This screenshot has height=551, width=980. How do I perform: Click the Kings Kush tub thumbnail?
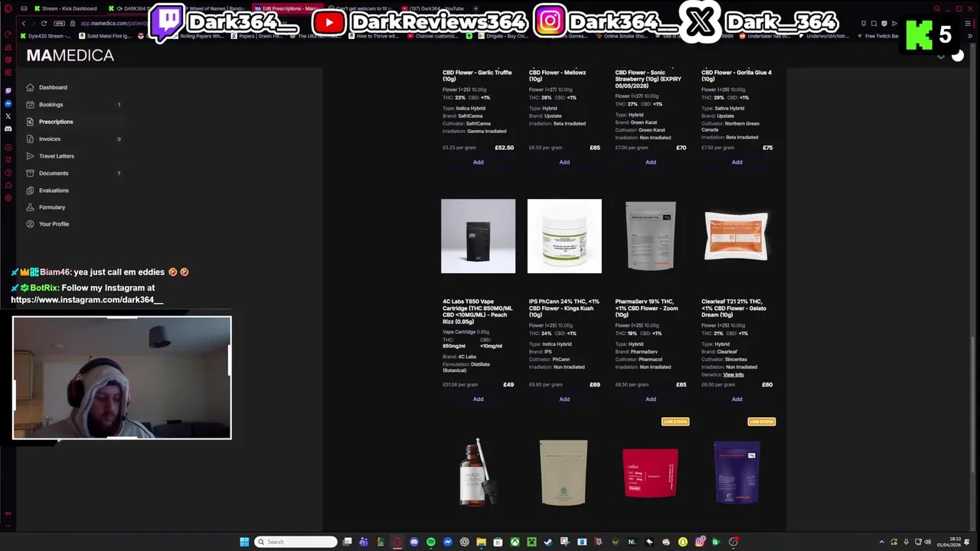564,236
